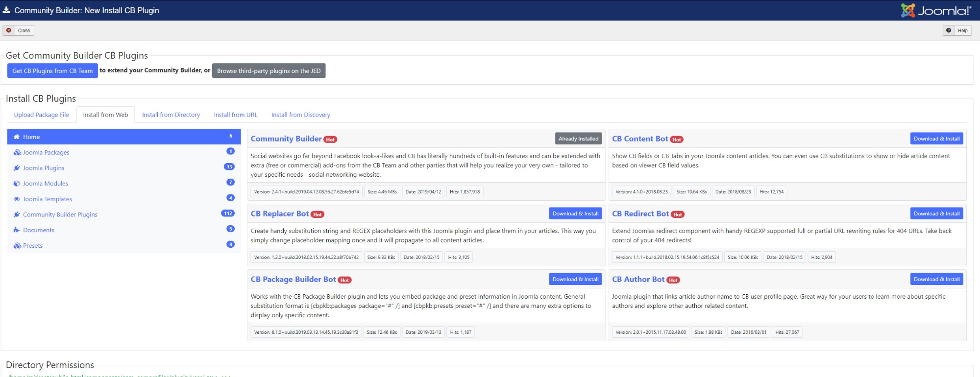Open the CB Author Bot title link

[638, 279]
